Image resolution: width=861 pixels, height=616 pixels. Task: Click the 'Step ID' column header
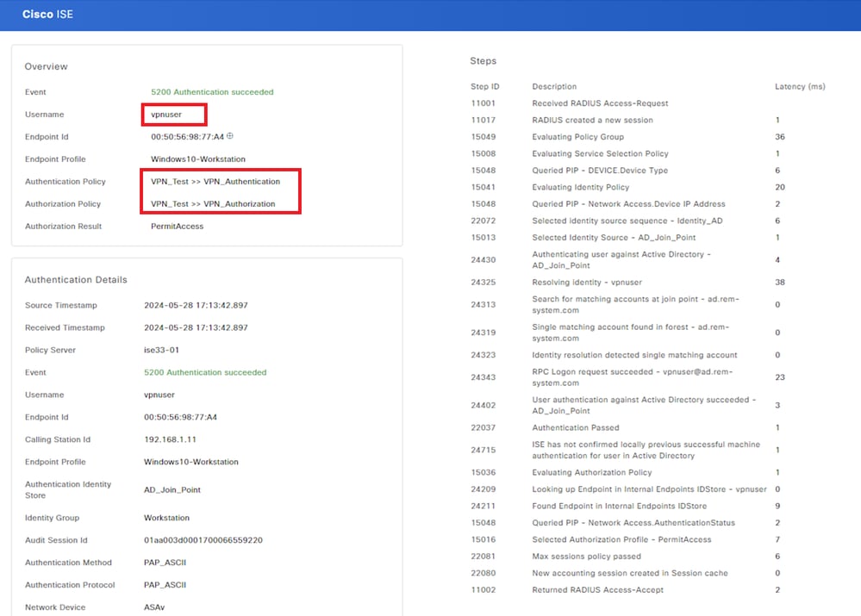tap(485, 87)
